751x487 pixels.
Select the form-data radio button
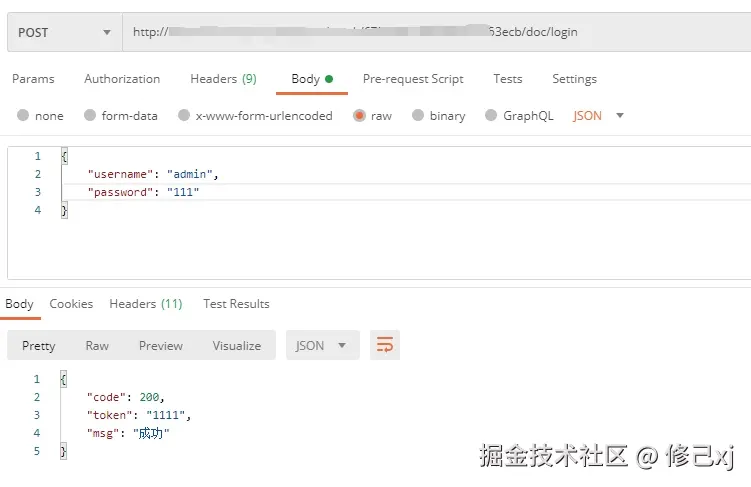tap(90, 116)
